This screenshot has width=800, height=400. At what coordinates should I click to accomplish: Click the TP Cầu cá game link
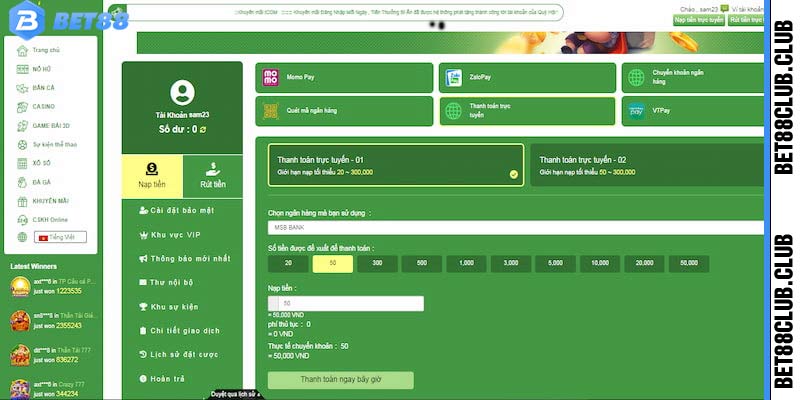pos(77,282)
